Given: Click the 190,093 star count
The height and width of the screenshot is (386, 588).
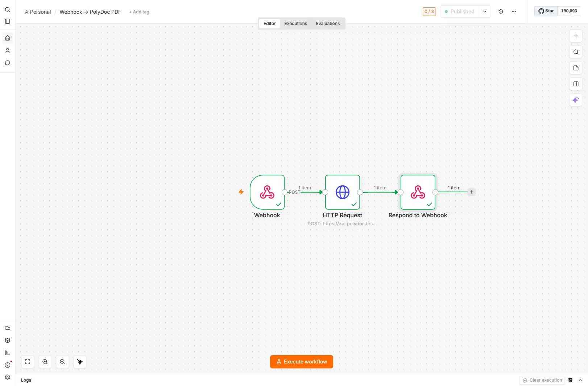Looking at the screenshot, I should [569, 11].
